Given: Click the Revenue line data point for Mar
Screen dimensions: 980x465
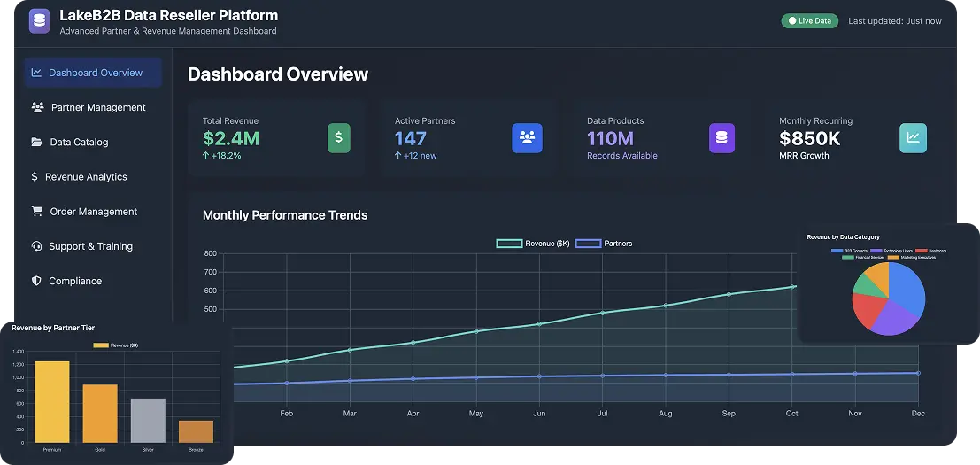Looking at the screenshot, I should (350, 350).
